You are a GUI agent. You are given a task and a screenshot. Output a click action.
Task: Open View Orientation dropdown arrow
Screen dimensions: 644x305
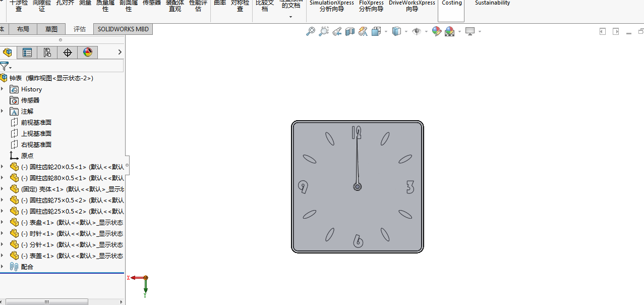386,31
